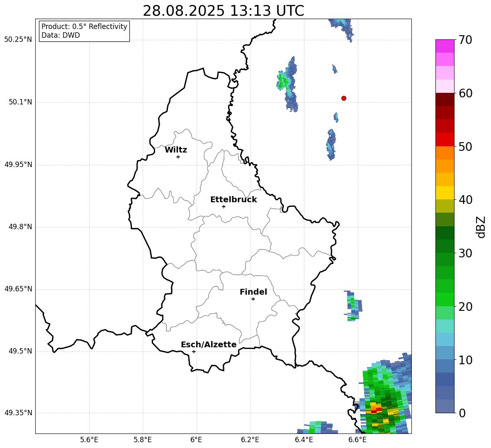Click the 6.2°E longitude label

tap(250, 440)
